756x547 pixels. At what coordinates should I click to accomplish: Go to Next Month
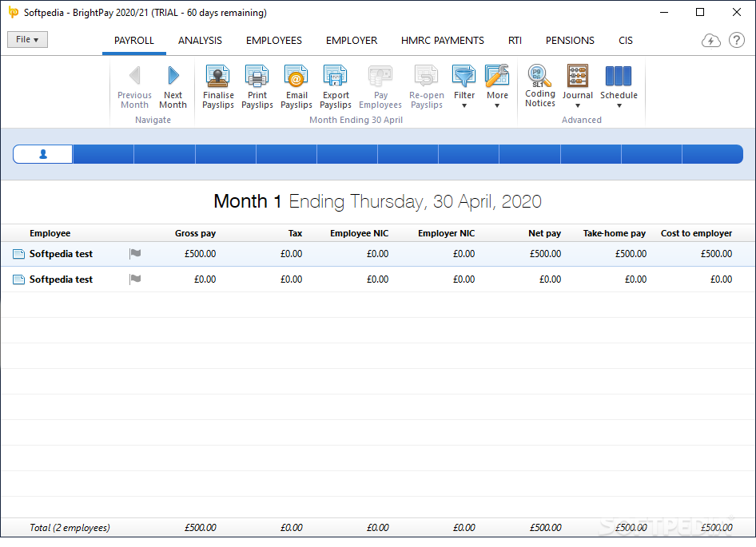[173, 87]
